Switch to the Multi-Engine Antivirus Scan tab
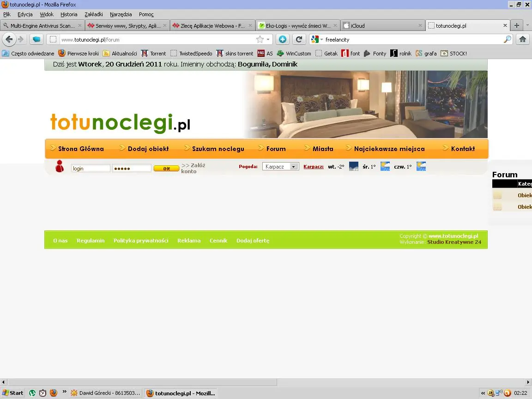The image size is (532, 399). tap(42, 25)
